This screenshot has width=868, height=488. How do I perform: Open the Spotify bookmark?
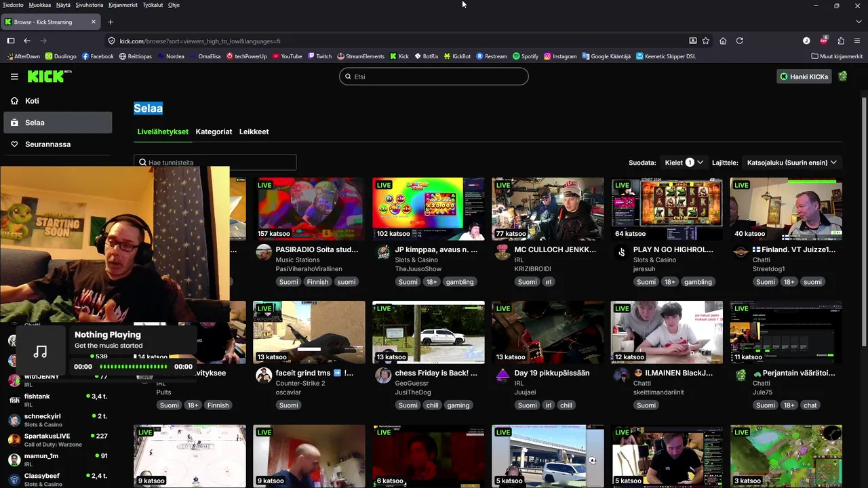tap(526, 56)
